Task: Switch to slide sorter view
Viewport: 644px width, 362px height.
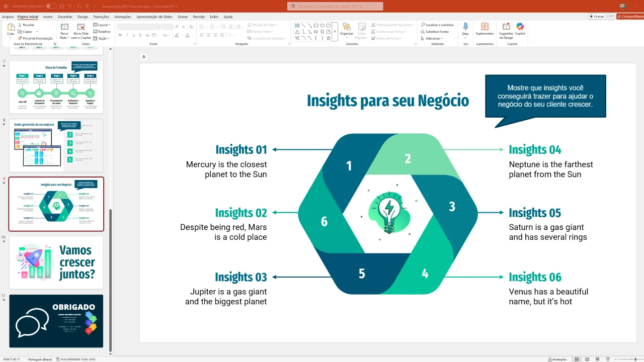Action: click(587, 359)
